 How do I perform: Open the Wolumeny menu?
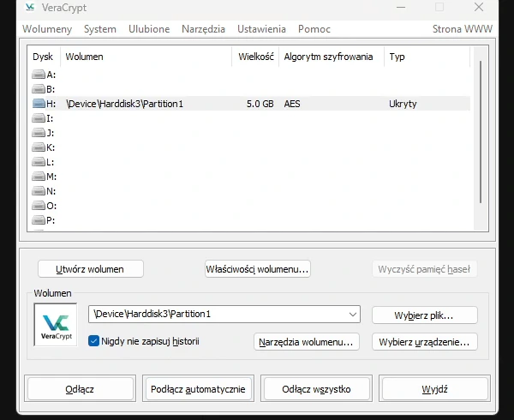click(x=47, y=29)
